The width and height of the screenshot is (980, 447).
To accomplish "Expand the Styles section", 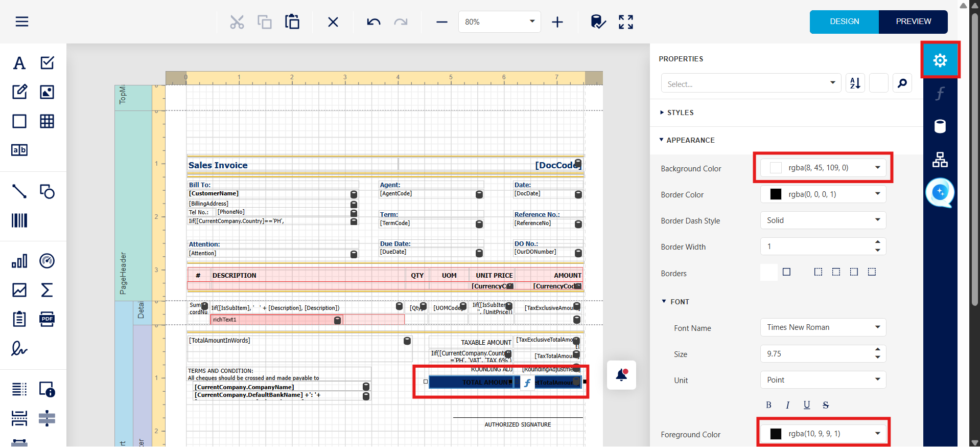I will pyautogui.click(x=680, y=113).
